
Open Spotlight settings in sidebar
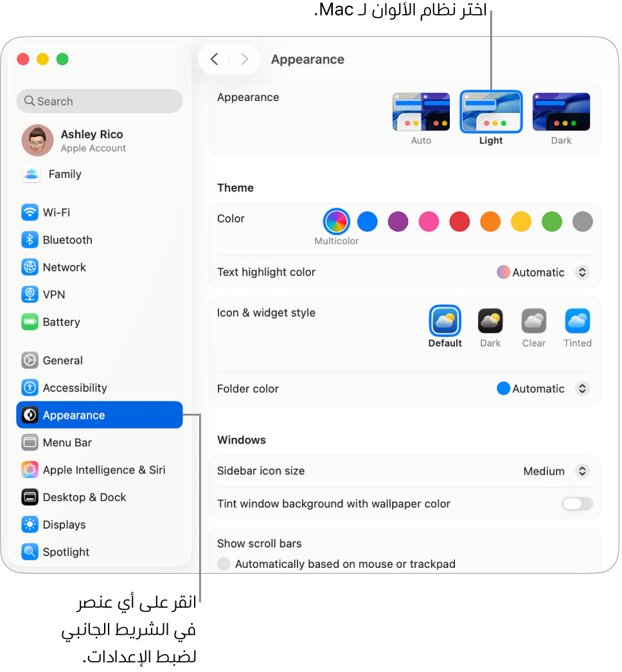click(x=100, y=552)
